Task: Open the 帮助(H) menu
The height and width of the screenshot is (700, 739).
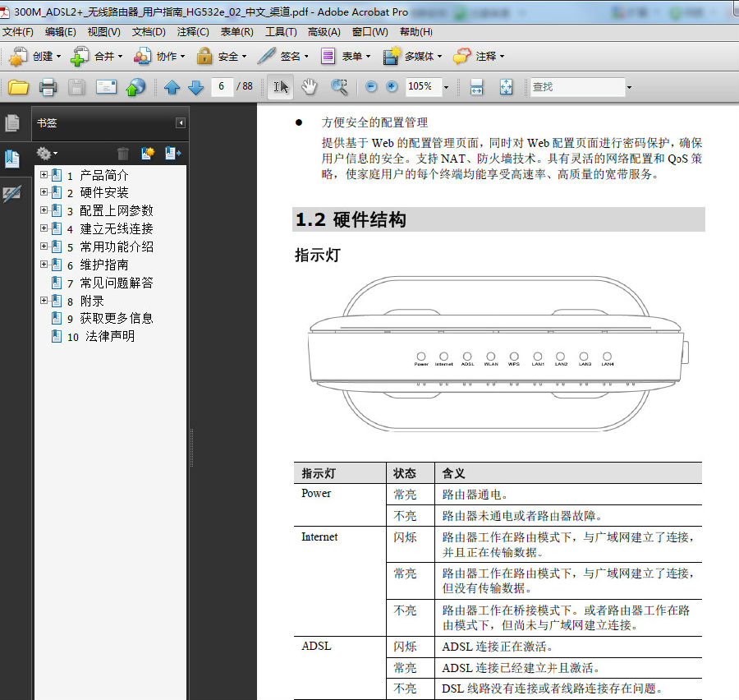Action: (416, 32)
